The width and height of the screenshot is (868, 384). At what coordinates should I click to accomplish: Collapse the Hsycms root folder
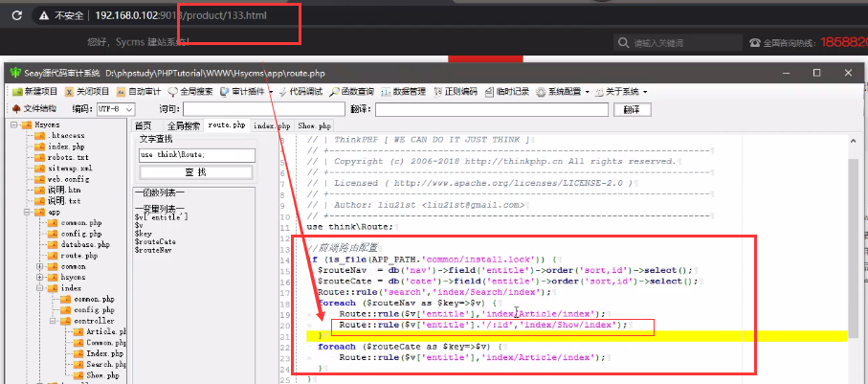pos(12,125)
